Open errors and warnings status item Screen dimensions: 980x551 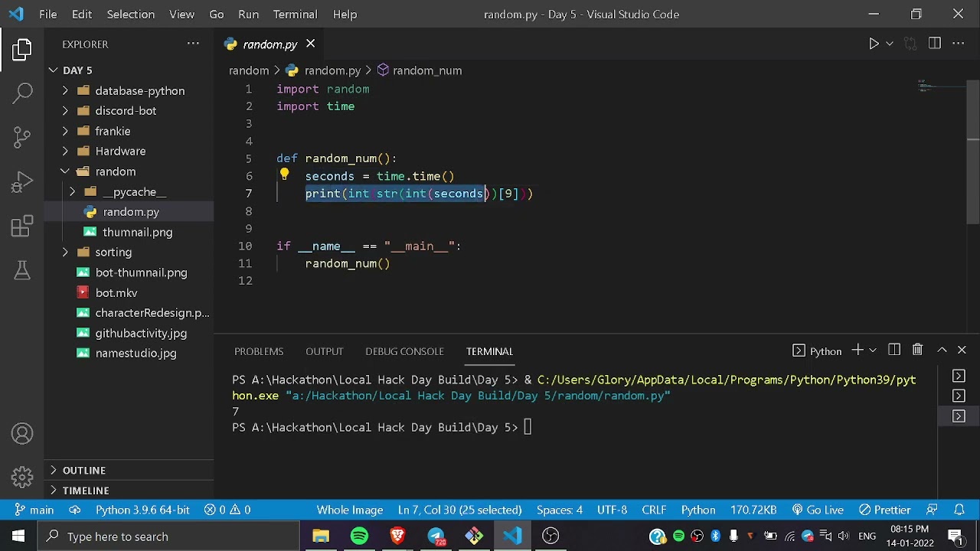point(227,510)
